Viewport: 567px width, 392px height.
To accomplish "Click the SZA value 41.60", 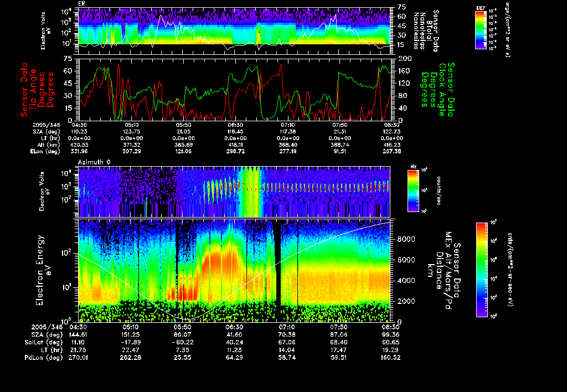I will [234, 335].
